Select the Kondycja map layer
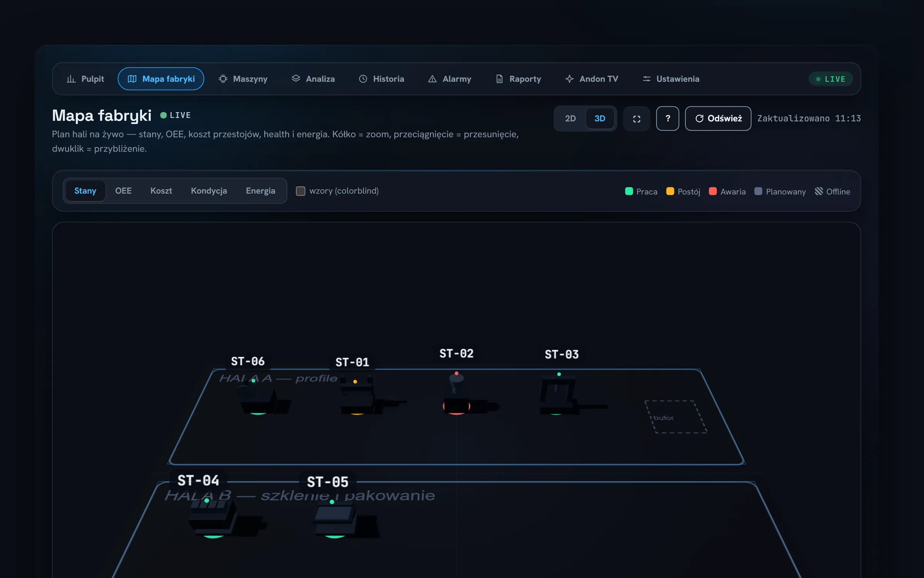The width and height of the screenshot is (924, 578). pos(209,191)
